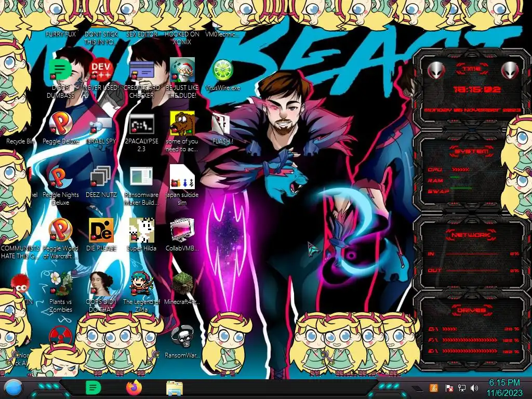Select the red fuzzy creature desktop icon
532x399 pixels.
[20, 284]
